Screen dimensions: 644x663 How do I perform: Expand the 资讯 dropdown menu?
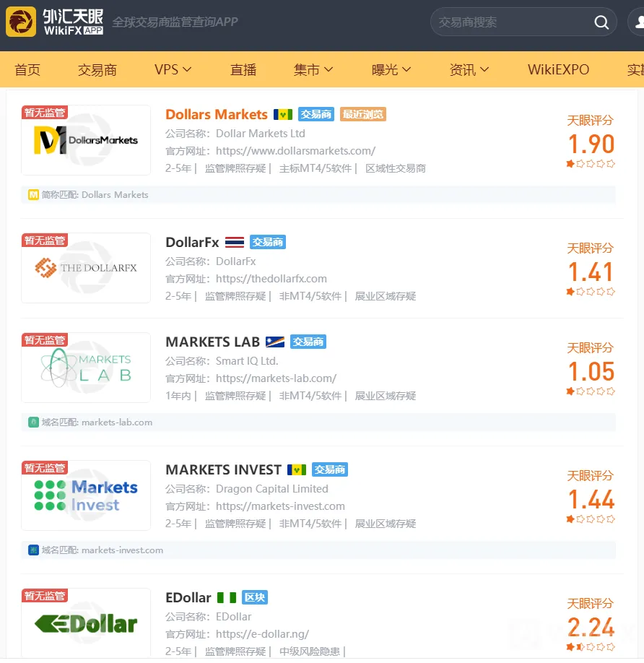pos(469,70)
